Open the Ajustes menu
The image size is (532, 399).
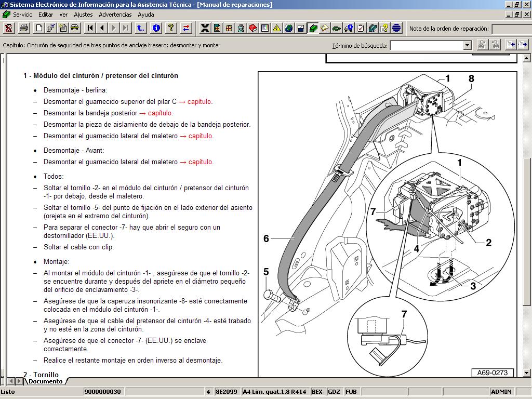pyautogui.click(x=83, y=15)
